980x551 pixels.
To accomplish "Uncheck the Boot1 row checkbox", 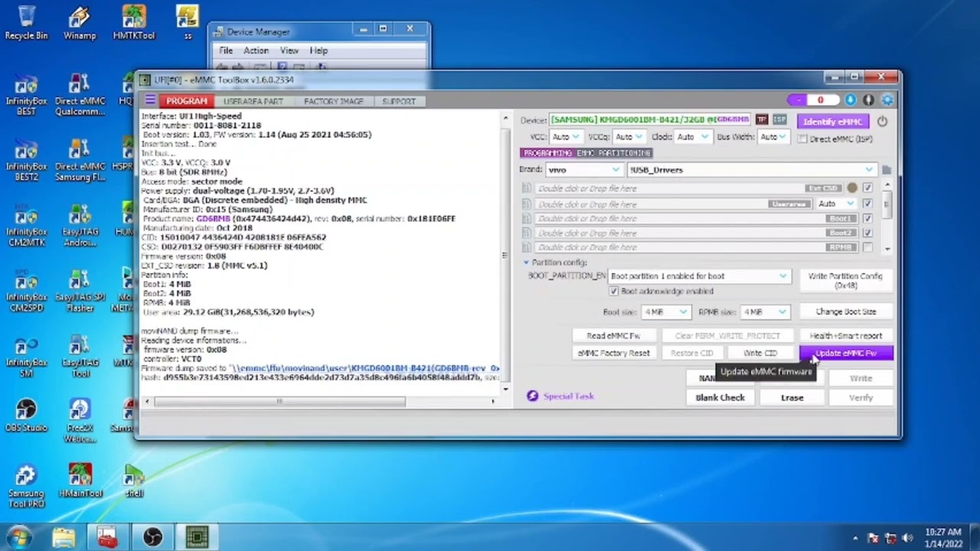I will [867, 219].
